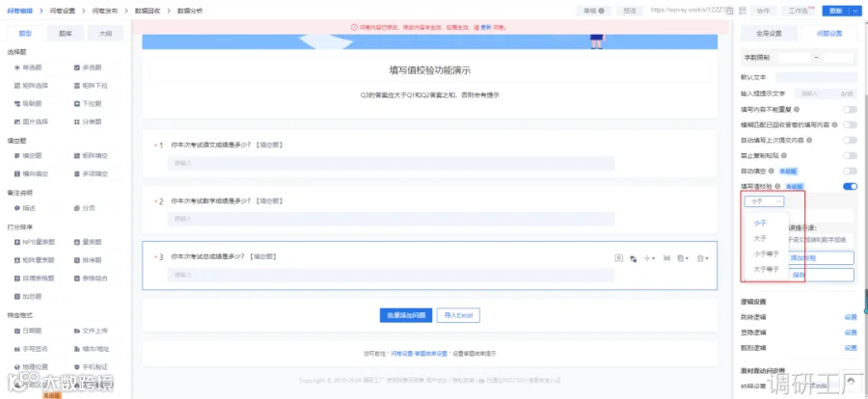Open the 题库 tab in left panel
Image resolution: width=868 pixels, height=399 pixels.
(66, 33)
